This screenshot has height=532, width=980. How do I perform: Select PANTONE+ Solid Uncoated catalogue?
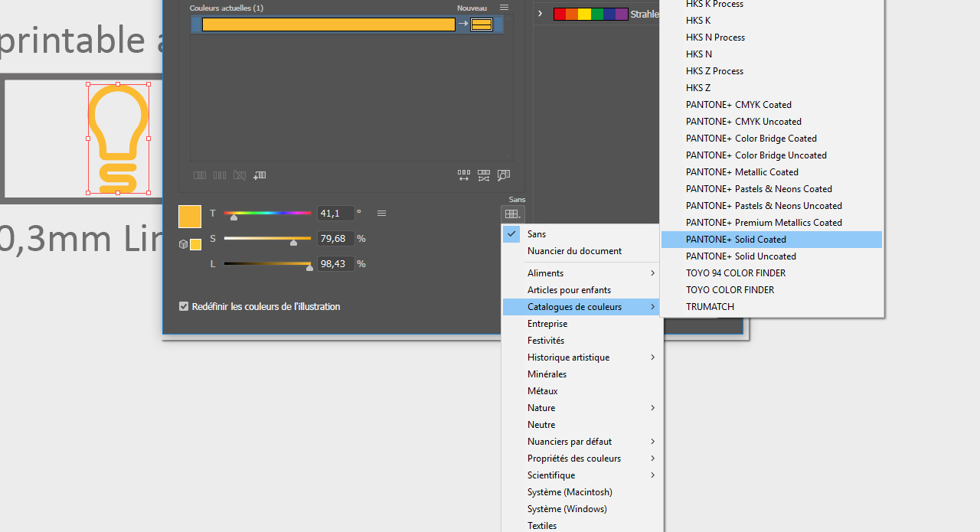pyautogui.click(x=772, y=256)
